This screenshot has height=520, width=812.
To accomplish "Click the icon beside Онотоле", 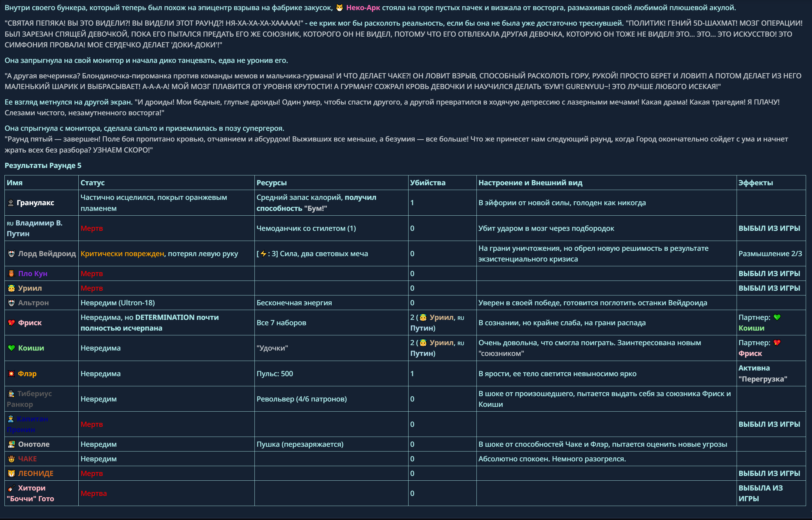I will (x=11, y=444).
